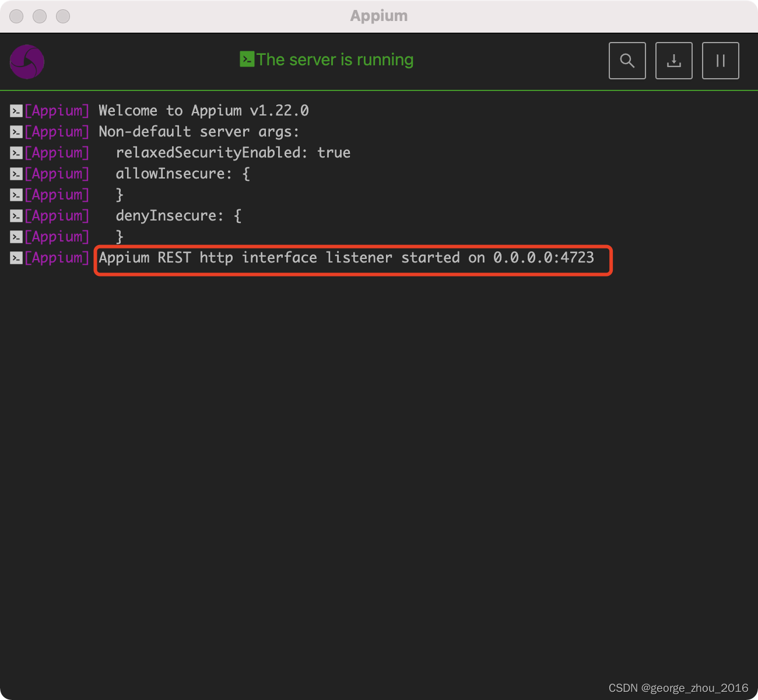Viewport: 758px width, 700px height.
Task: Click the listener started on 0.0.0.0:4723 line
Action: pos(346,258)
